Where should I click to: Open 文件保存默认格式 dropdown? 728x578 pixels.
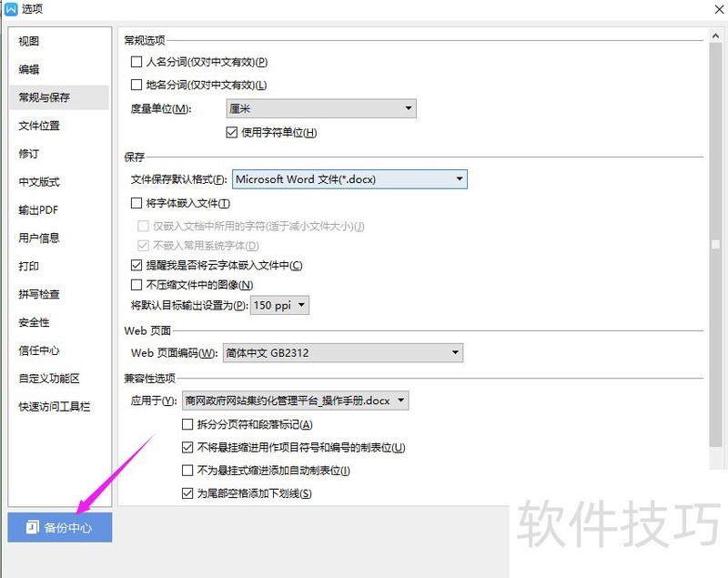[x=349, y=179]
